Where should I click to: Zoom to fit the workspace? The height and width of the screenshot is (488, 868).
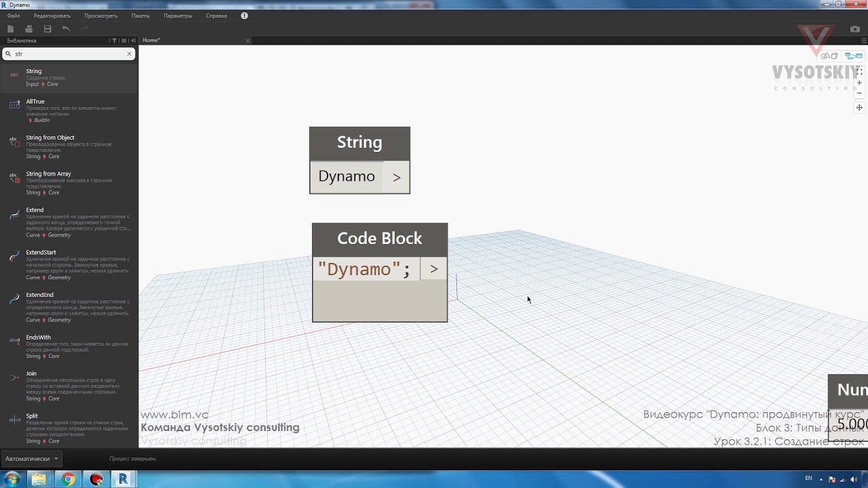(859, 71)
